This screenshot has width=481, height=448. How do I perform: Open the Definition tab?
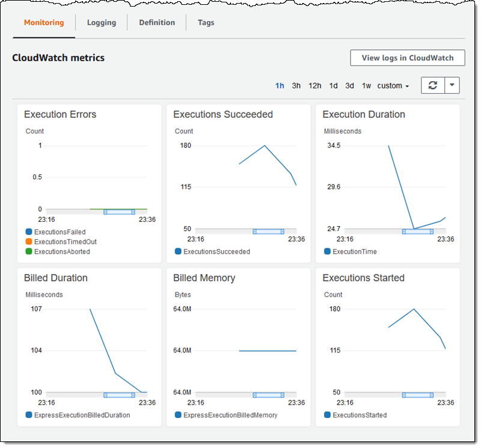coord(157,23)
